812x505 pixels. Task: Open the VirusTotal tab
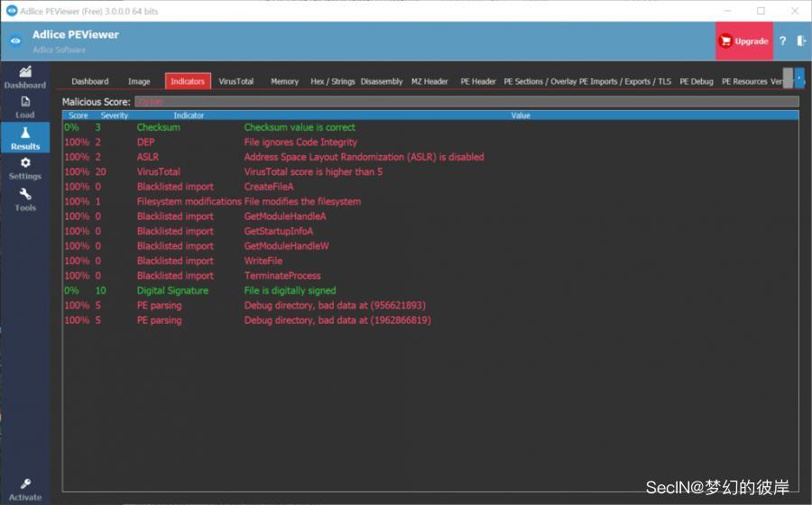[236, 81]
